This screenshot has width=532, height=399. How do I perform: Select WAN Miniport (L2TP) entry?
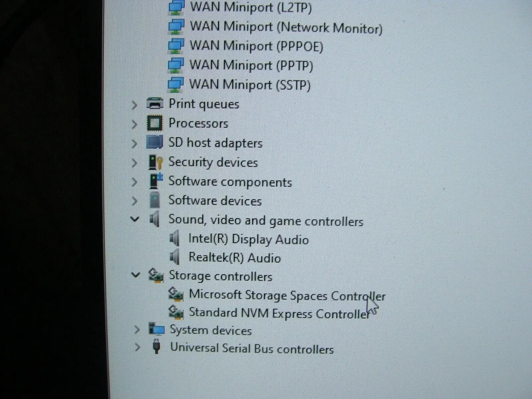pos(251,7)
